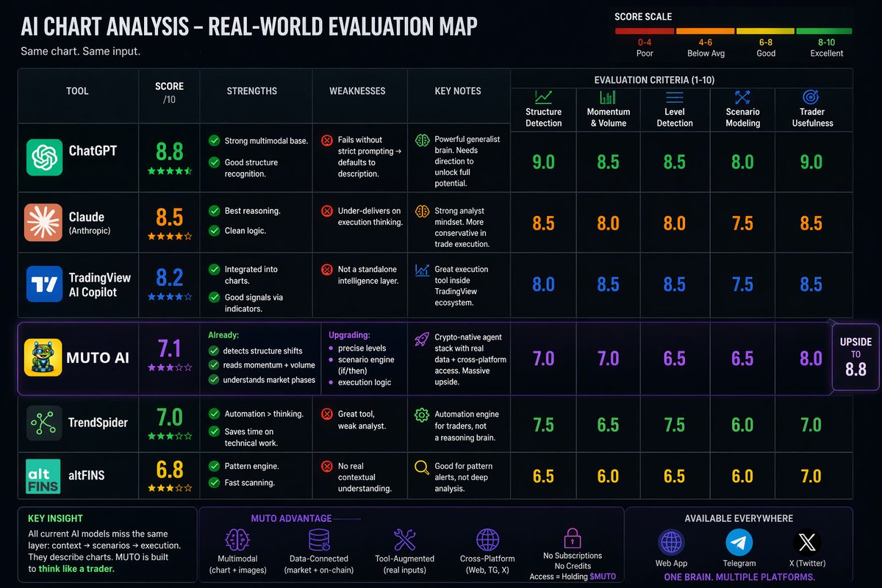Screen dimensions: 882x588
Task: Click MUTO AI's purple star rating row
Action: tap(169, 367)
